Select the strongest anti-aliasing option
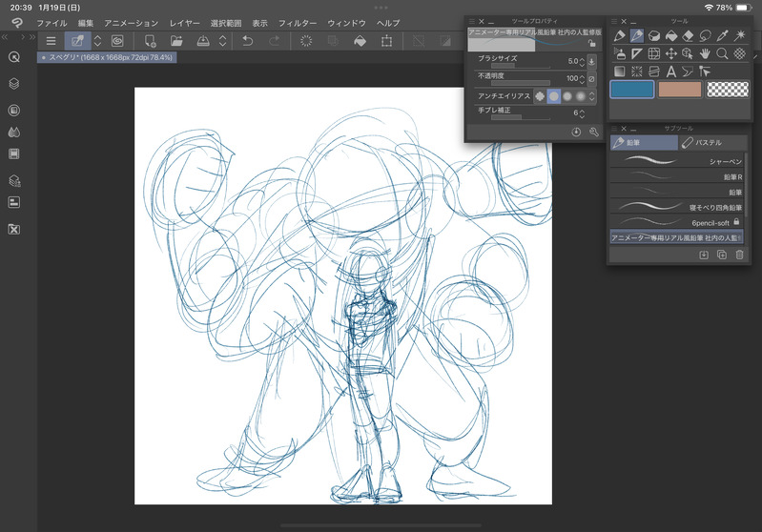The width and height of the screenshot is (762, 532). 581,95
